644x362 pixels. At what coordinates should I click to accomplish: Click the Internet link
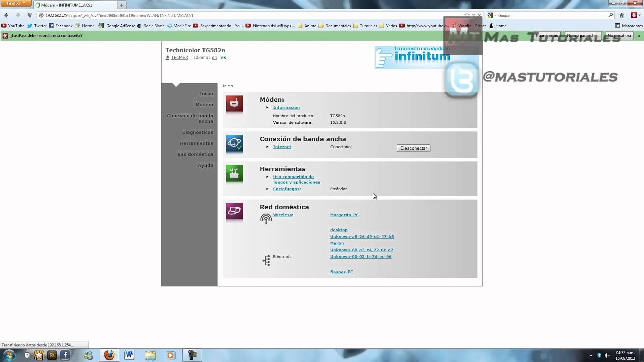(282, 147)
